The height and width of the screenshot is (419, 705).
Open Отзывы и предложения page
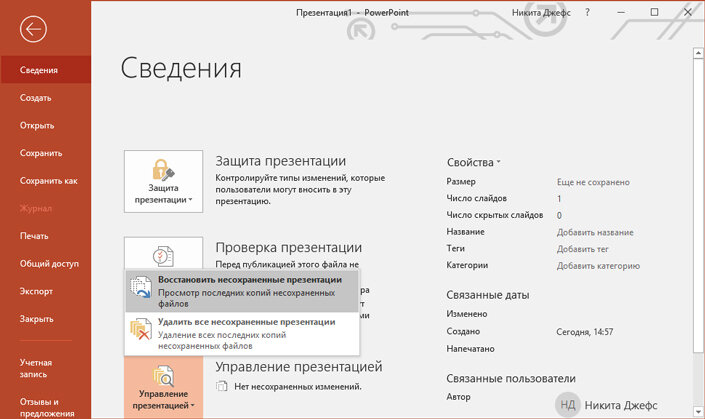tap(45, 407)
